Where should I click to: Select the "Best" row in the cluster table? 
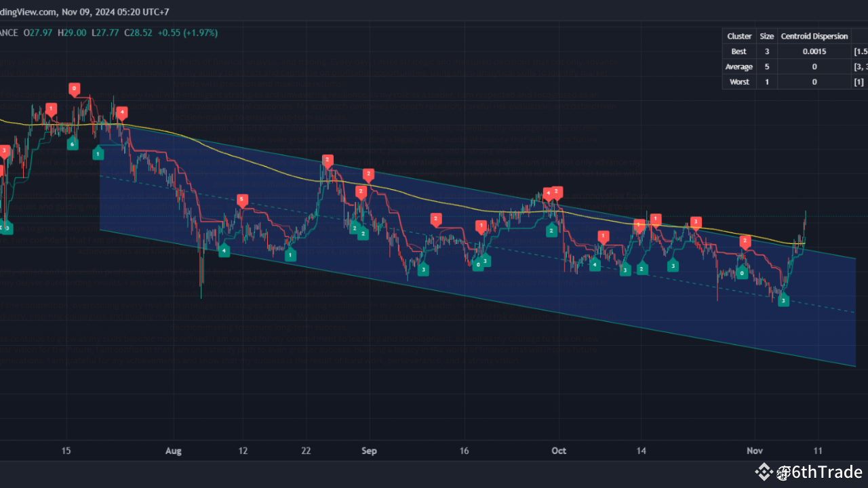coord(738,51)
